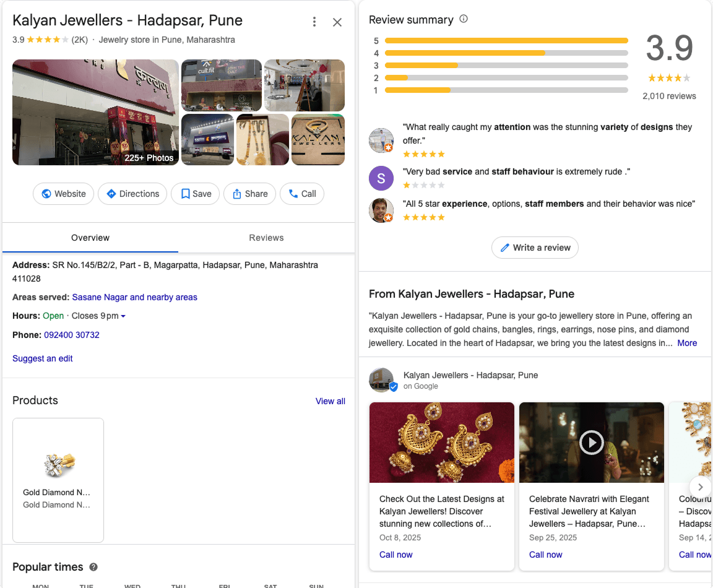Call the jewelry store

coord(301,194)
